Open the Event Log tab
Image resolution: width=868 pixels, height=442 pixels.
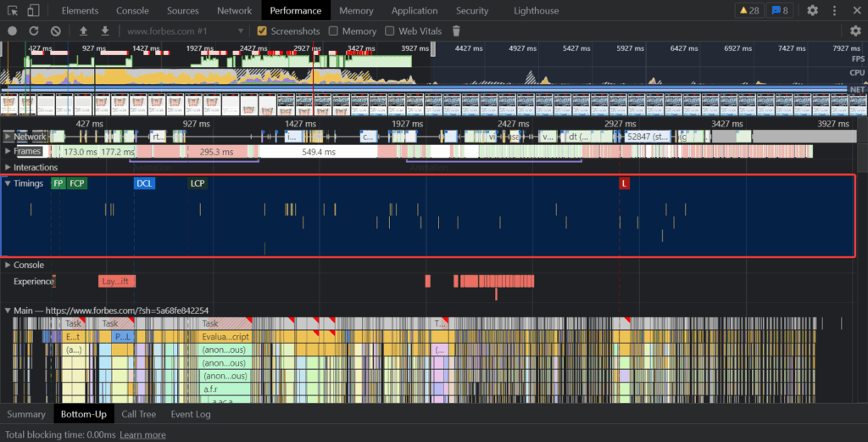(x=191, y=414)
